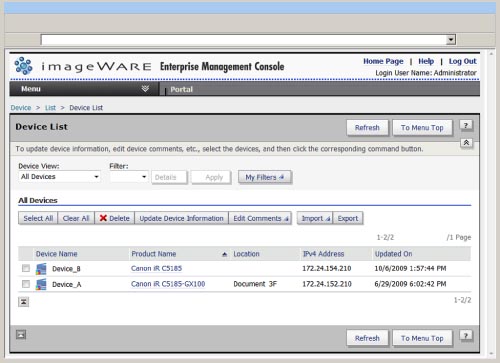Screen dimensions: 500x363
Task: Open the Device View dropdown
Action: 59,177
